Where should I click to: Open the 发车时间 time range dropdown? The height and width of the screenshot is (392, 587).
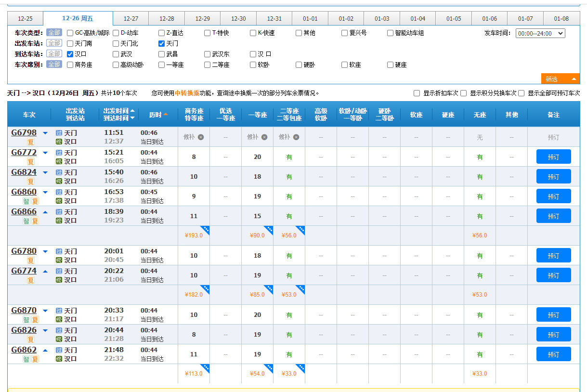[540, 33]
